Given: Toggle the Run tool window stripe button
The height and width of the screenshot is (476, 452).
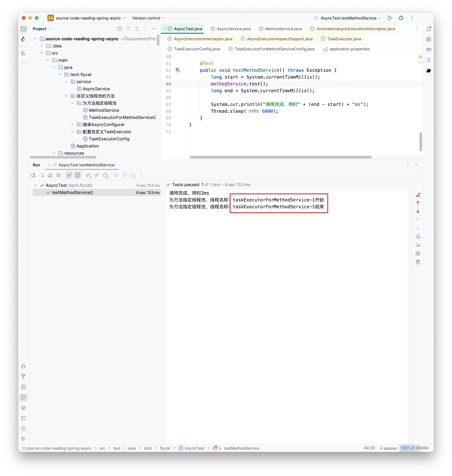Looking at the screenshot, I should click(23, 397).
